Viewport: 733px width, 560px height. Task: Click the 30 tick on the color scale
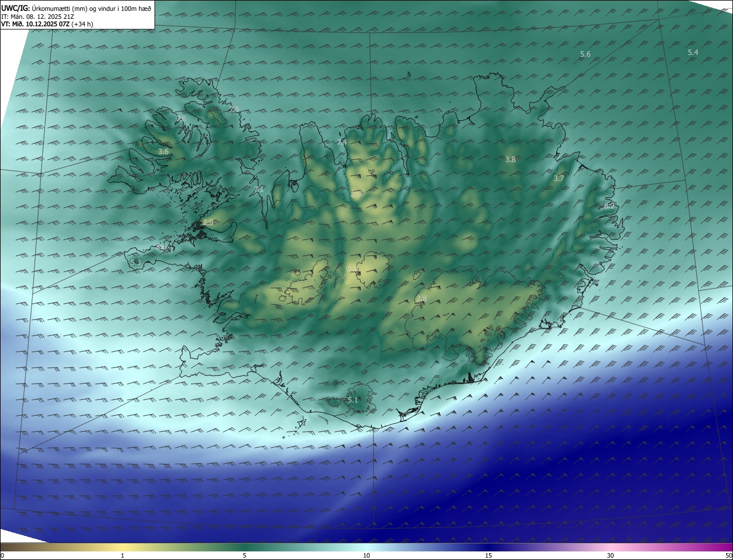click(610, 555)
